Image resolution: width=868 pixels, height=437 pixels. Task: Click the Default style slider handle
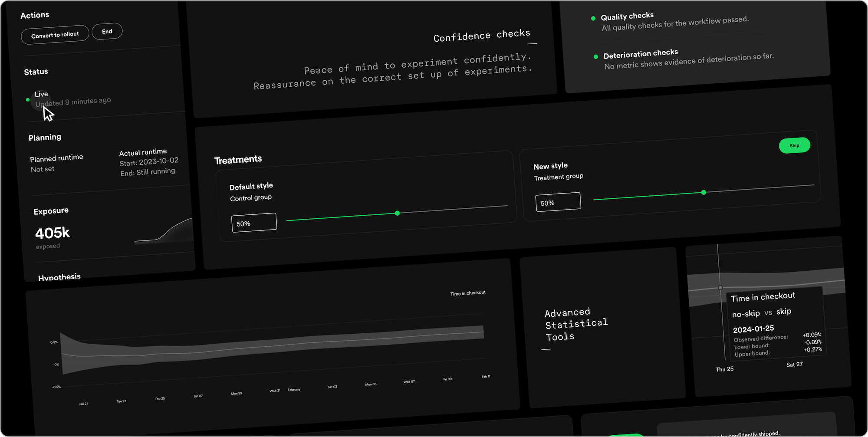(397, 213)
